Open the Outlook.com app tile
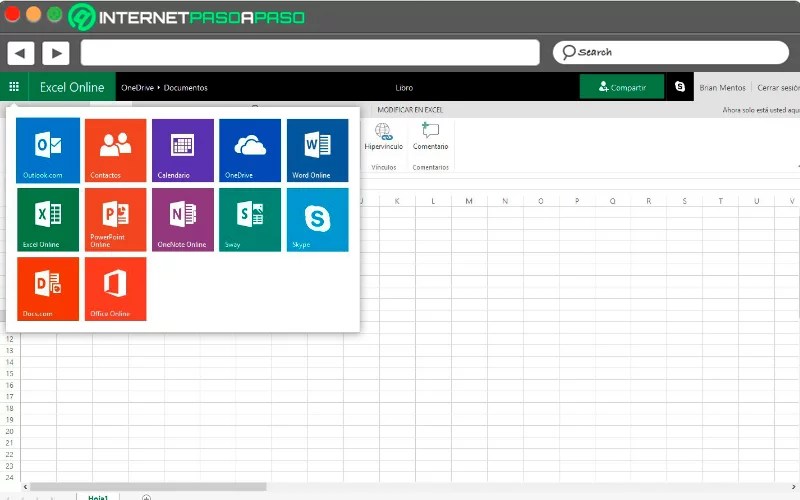This screenshot has width=800, height=500. tap(48, 150)
